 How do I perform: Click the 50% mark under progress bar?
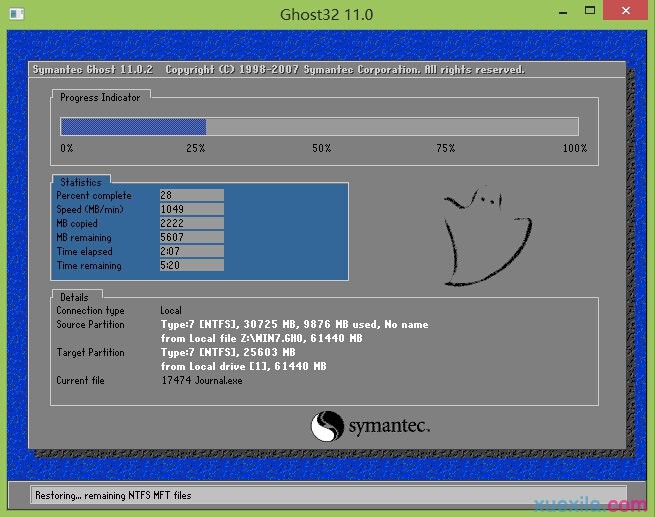(x=321, y=149)
